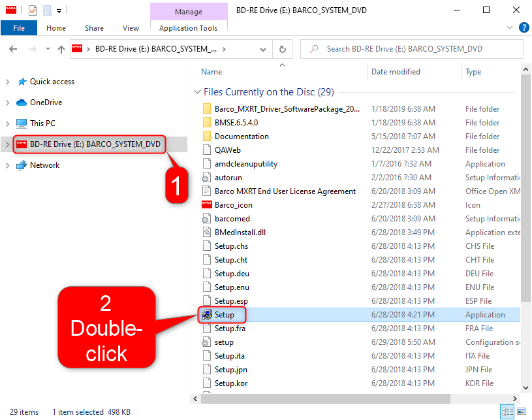532x420 pixels.
Task: Select the Setup.ita file
Action: (229, 356)
